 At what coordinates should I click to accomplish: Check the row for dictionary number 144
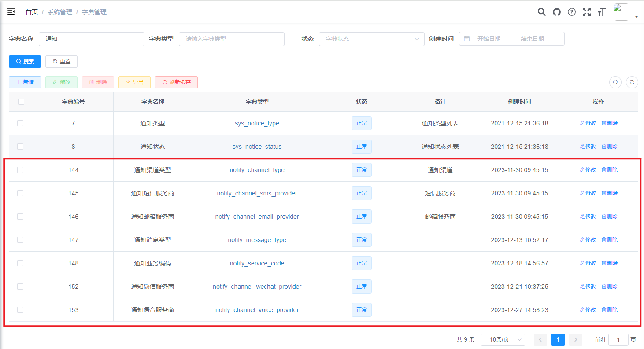[x=20, y=170]
